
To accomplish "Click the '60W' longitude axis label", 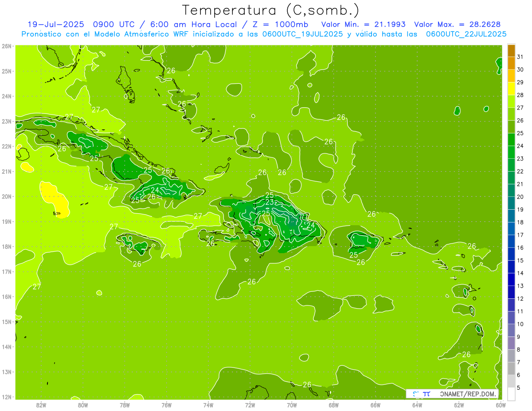I will point(501,405).
